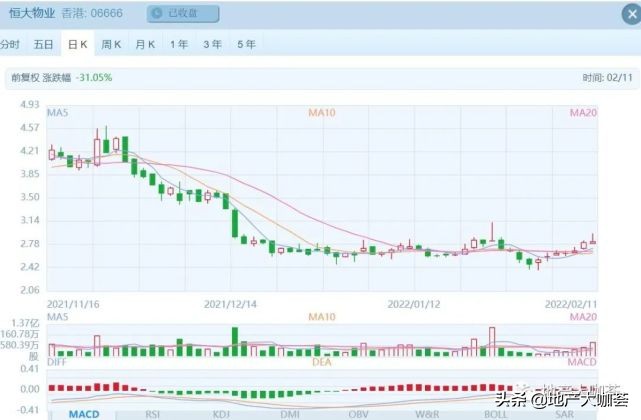Click the volume chart MA5 legend
Viewport: 641px width, 420px height.
58,317
